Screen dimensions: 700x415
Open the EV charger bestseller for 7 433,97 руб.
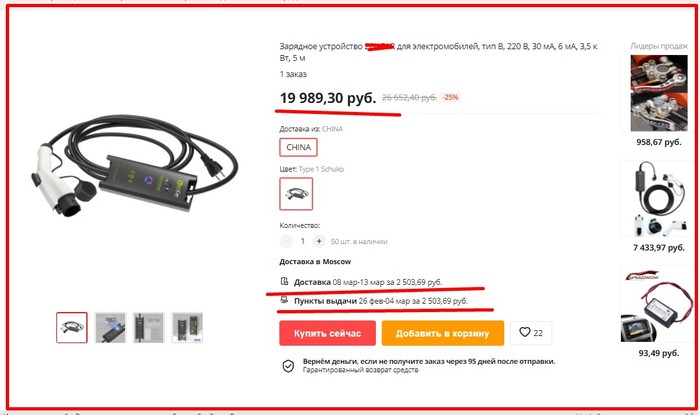pos(658,199)
